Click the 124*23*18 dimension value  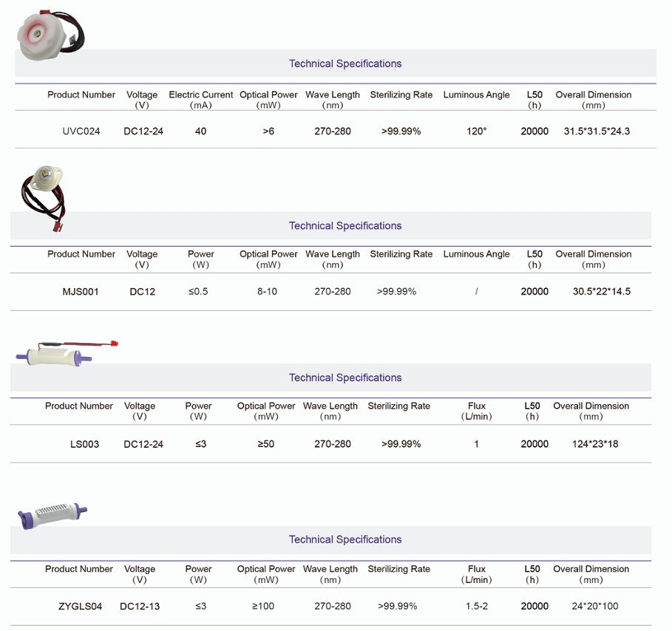[x=595, y=444]
